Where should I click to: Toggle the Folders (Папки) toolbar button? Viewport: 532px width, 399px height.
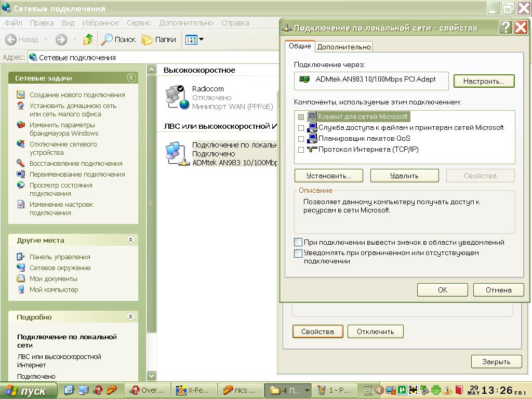click(159, 39)
